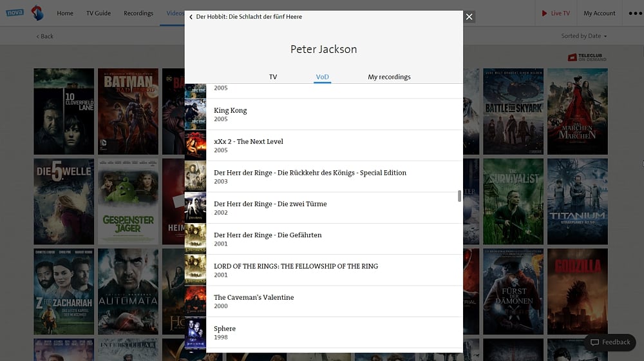Click King Kong poster thumbnail

click(196, 114)
